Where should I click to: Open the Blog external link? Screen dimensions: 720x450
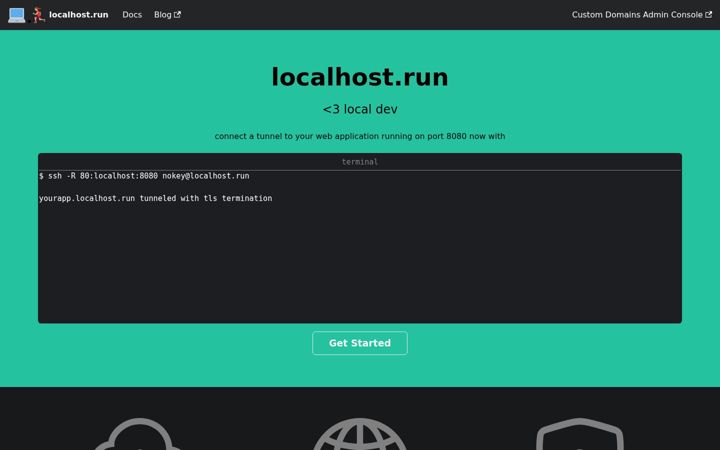pyautogui.click(x=167, y=15)
